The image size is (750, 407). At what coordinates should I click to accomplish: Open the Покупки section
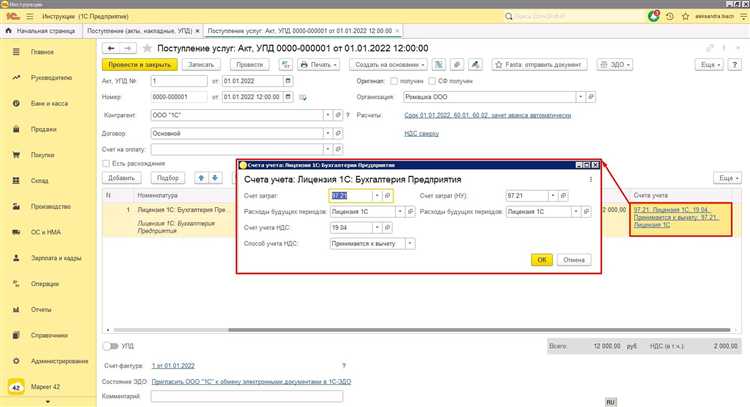[x=43, y=155]
